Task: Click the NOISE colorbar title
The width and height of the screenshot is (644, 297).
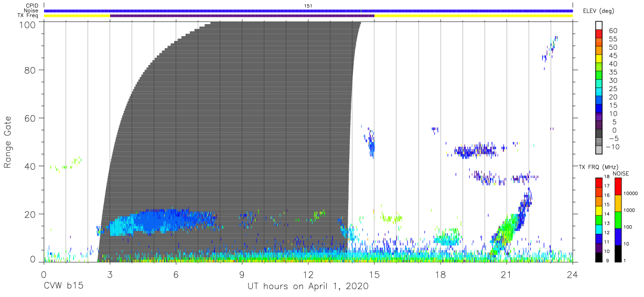Action: (x=620, y=173)
